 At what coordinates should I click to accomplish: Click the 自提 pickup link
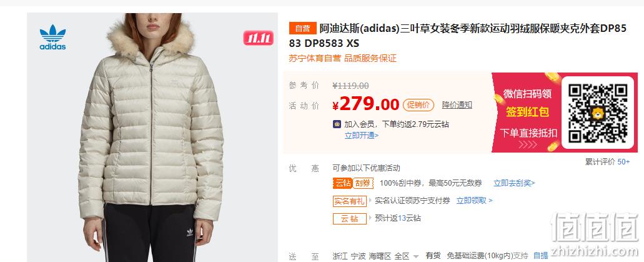pyautogui.click(x=540, y=256)
